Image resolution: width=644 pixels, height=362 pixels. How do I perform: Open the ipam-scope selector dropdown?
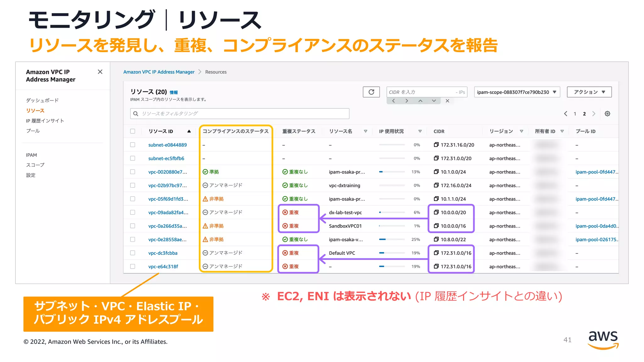point(517,92)
